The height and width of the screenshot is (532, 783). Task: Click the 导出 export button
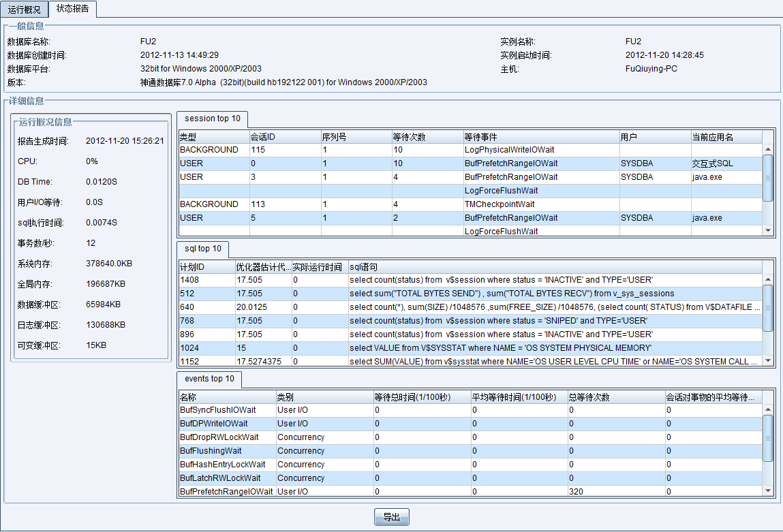click(x=391, y=517)
